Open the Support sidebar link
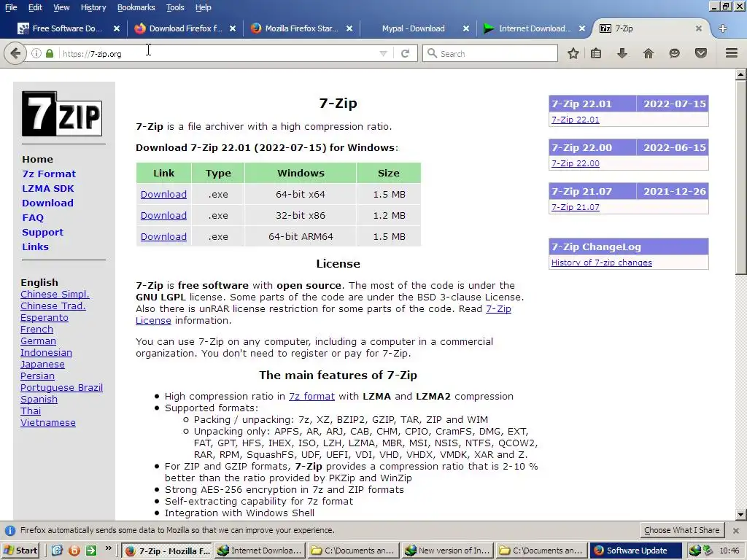This screenshot has width=747, height=560. tap(42, 233)
